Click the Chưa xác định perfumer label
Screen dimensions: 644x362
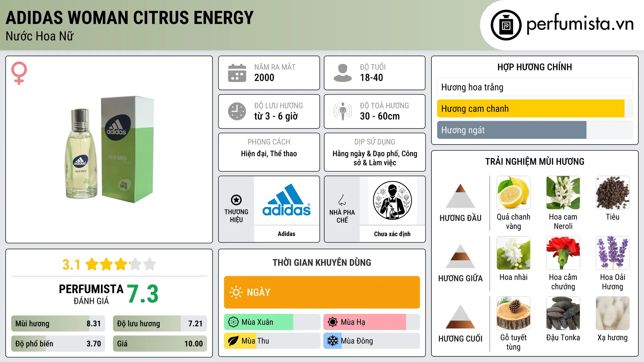point(392,234)
